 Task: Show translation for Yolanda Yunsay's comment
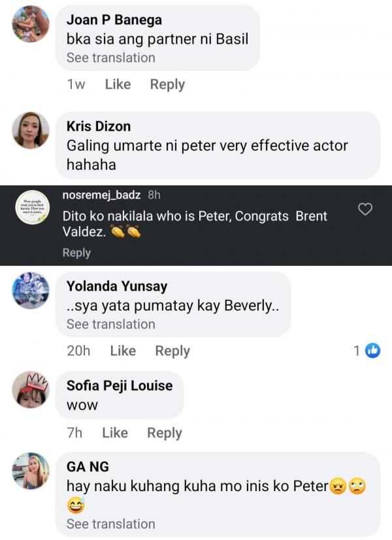click(110, 324)
